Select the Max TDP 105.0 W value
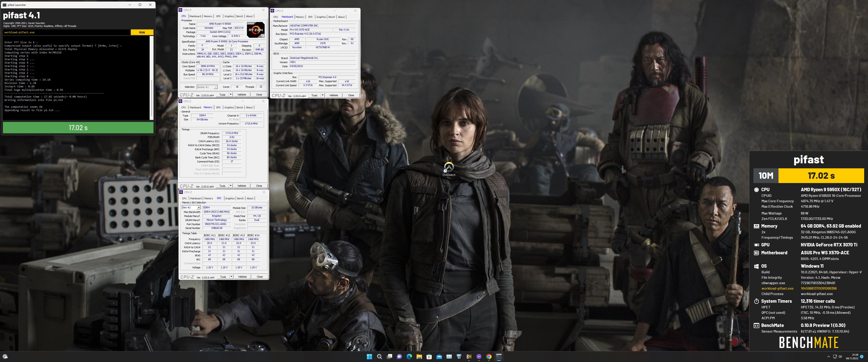This screenshot has height=362, width=868. tap(238, 28)
